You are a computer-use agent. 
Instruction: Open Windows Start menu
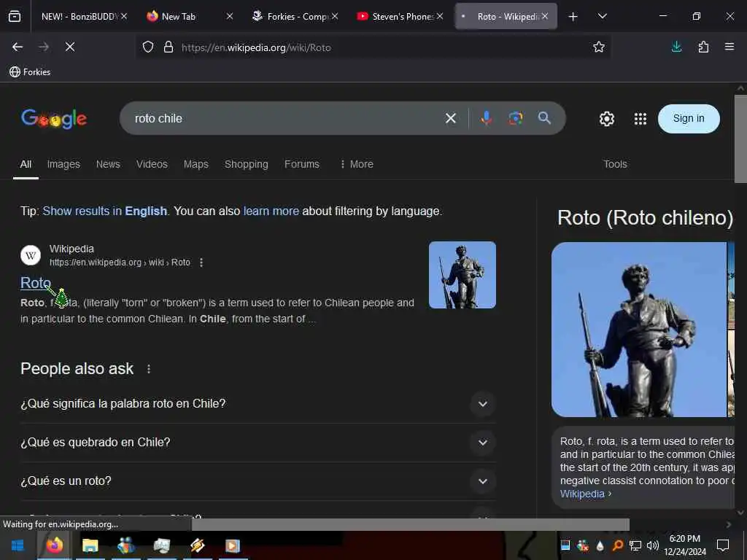(18, 545)
